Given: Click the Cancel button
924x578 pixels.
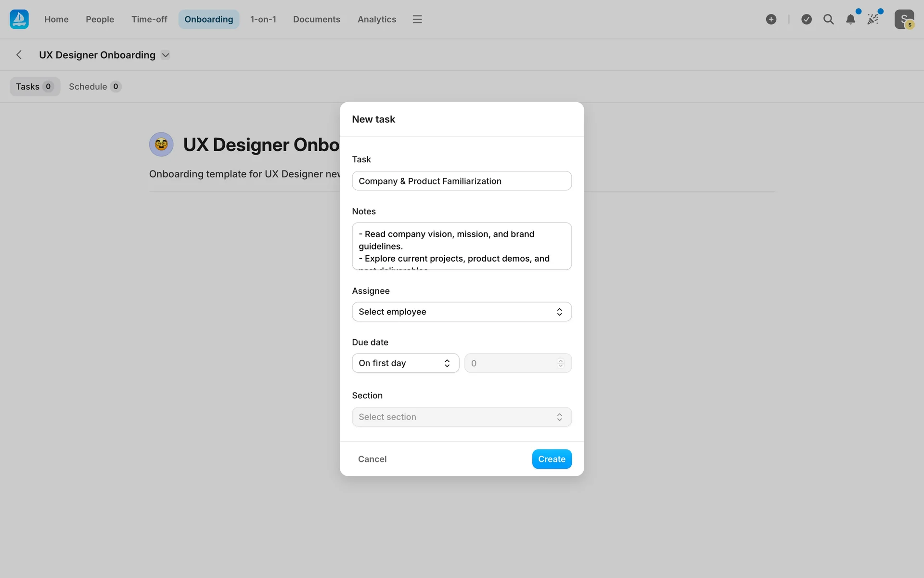Looking at the screenshot, I should (x=372, y=459).
